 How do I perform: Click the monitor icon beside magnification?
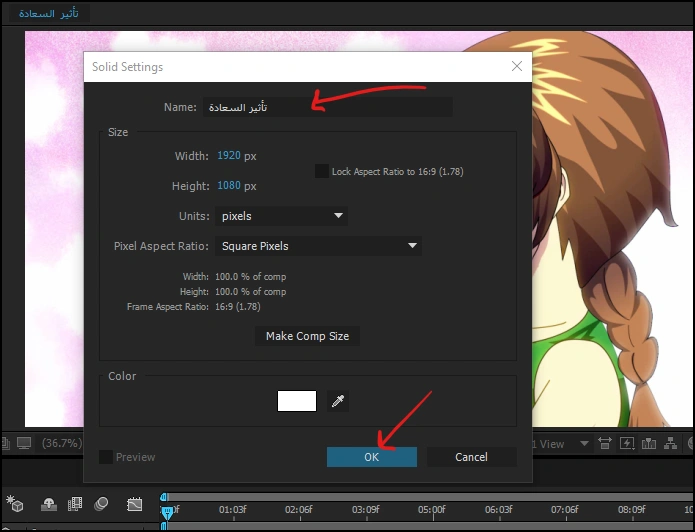[x=24, y=443]
